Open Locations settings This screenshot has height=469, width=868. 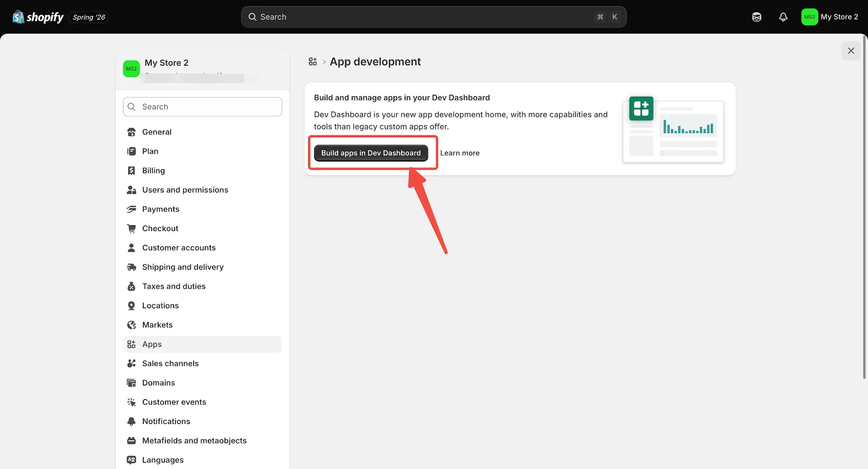click(202, 306)
